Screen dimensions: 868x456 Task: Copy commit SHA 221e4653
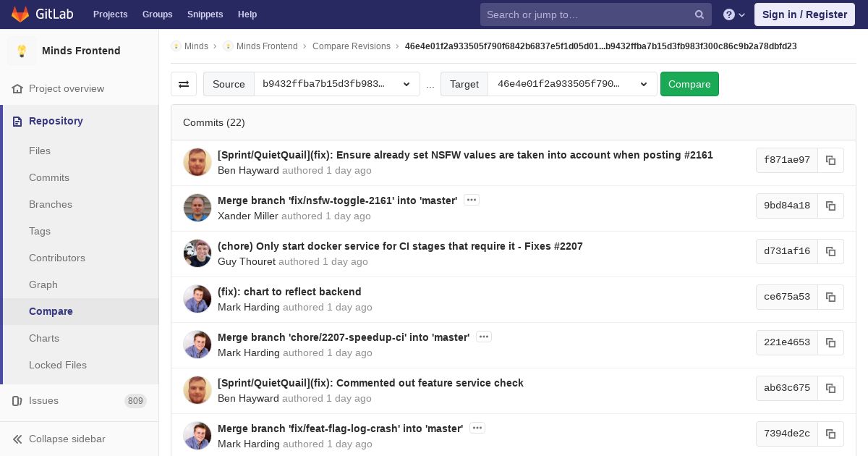(x=830, y=342)
